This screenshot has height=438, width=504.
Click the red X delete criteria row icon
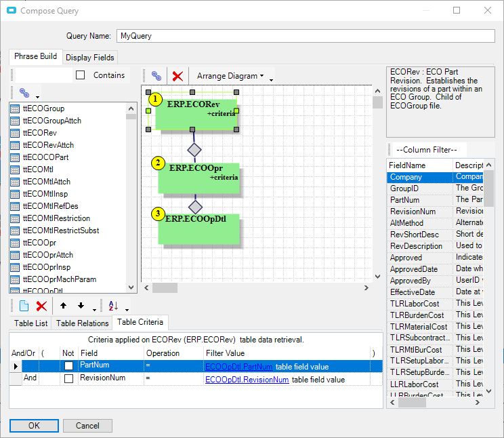(x=41, y=306)
